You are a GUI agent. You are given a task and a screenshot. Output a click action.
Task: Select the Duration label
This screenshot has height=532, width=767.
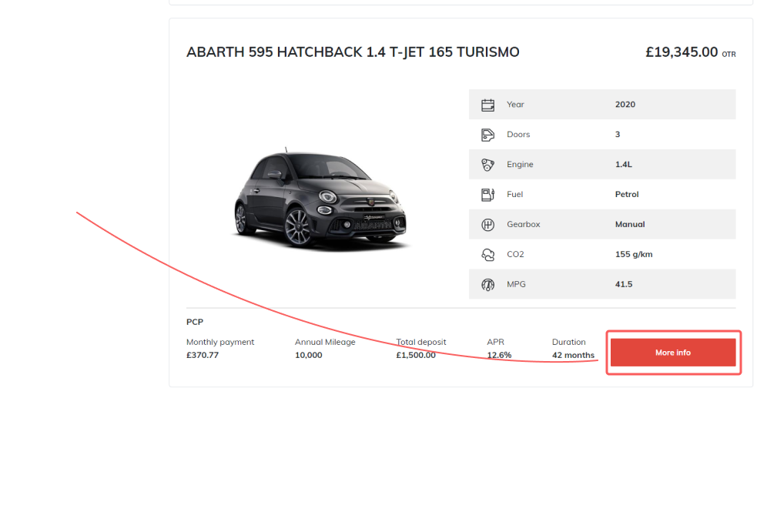tap(569, 343)
